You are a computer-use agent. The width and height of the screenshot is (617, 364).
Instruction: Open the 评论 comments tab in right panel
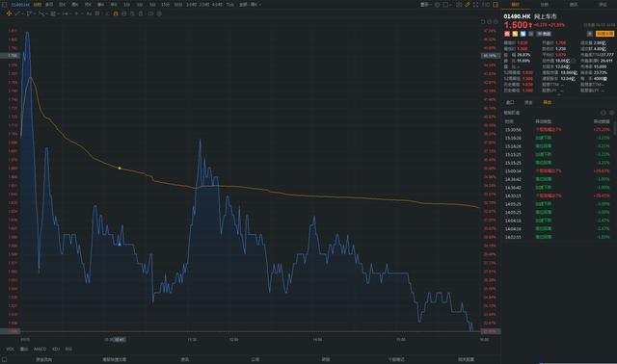click(x=603, y=5)
